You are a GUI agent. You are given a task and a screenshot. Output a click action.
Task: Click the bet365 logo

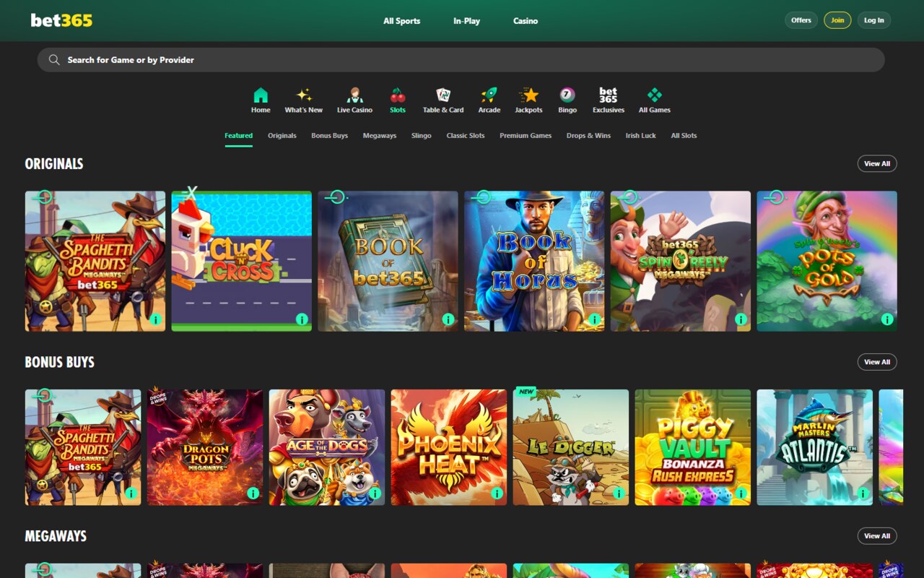(x=61, y=20)
